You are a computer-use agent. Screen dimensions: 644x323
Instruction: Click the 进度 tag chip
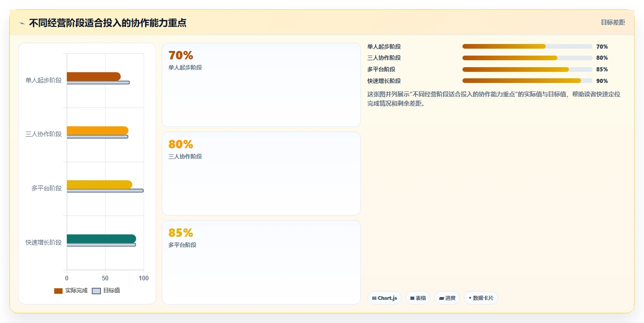[447, 298]
